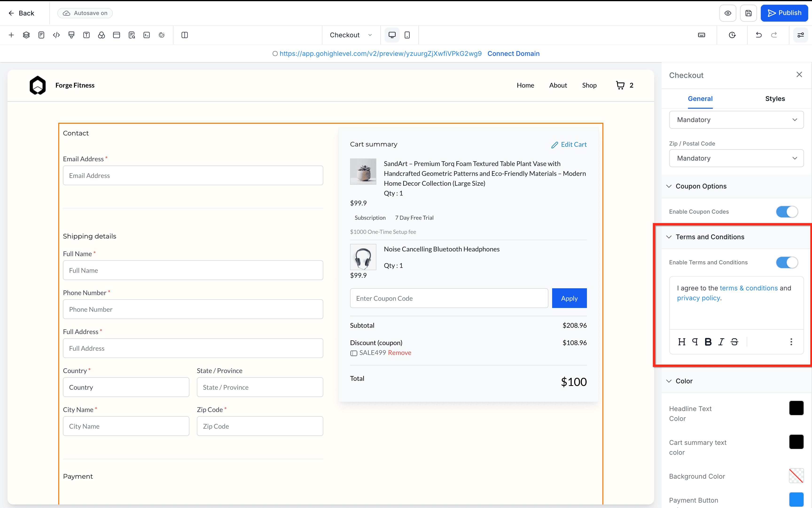Image resolution: width=812 pixels, height=508 pixels.
Task: Open the typography T icon
Action: click(86, 35)
